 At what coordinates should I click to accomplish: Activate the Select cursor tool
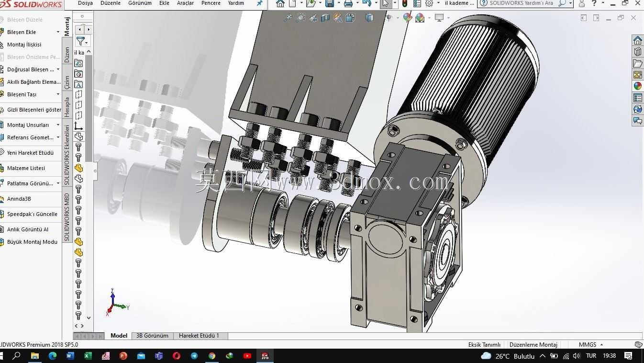point(386,3)
